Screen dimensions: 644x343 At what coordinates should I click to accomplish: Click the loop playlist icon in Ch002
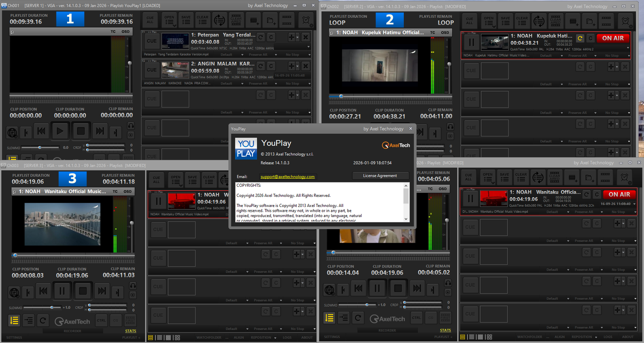[x=539, y=21]
